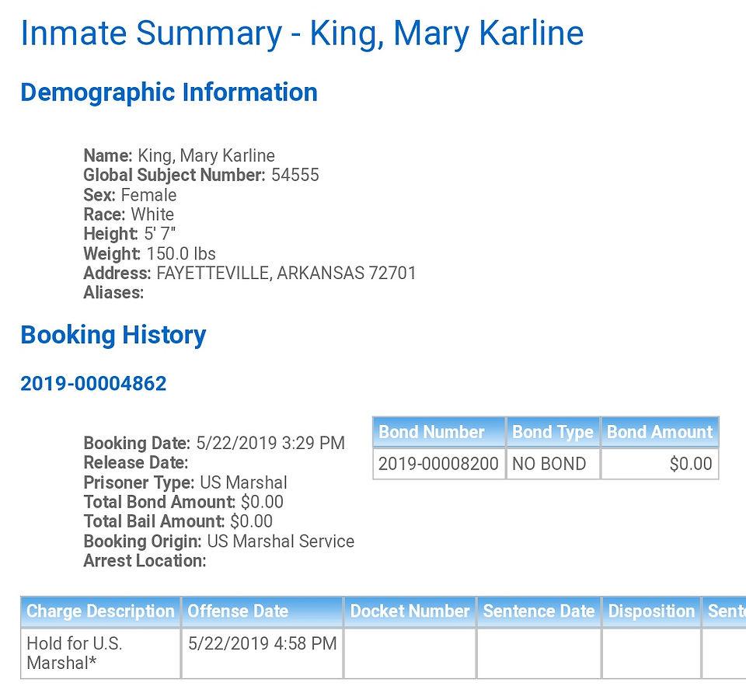Click the Bond Number column header

(439, 432)
